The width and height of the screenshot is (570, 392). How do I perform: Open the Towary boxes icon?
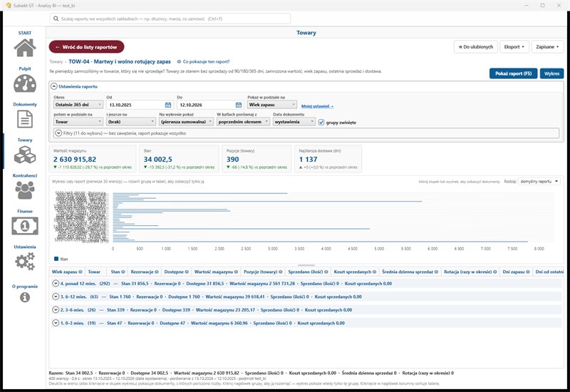25,155
